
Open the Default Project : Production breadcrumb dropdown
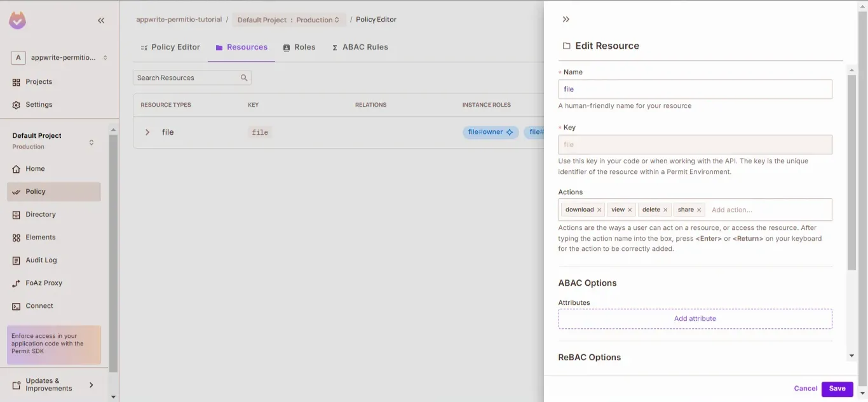(x=289, y=20)
